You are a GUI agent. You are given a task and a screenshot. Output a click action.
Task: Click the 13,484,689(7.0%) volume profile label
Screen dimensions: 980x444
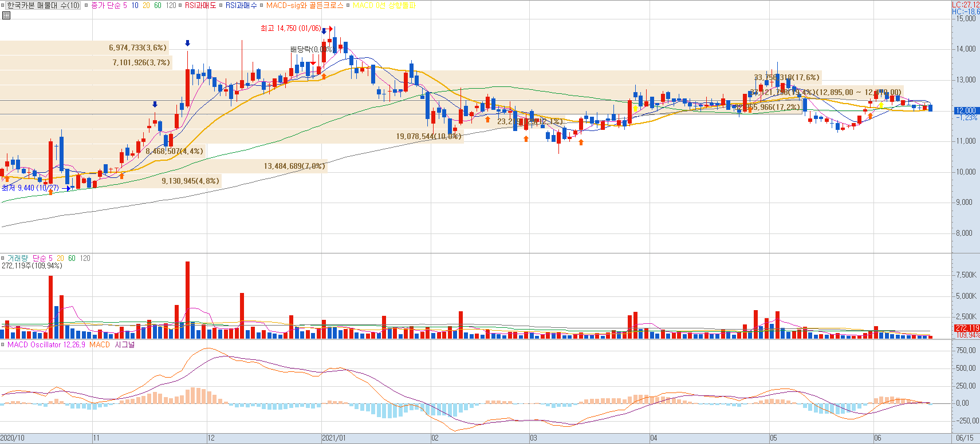click(x=294, y=166)
